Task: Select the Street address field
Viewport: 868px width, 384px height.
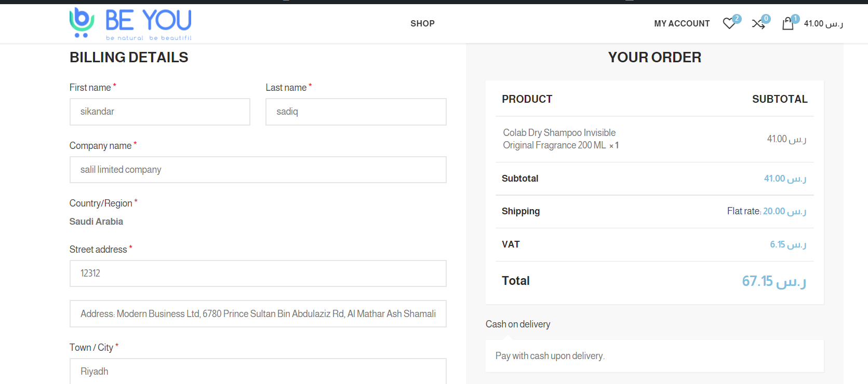Action: point(258,273)
